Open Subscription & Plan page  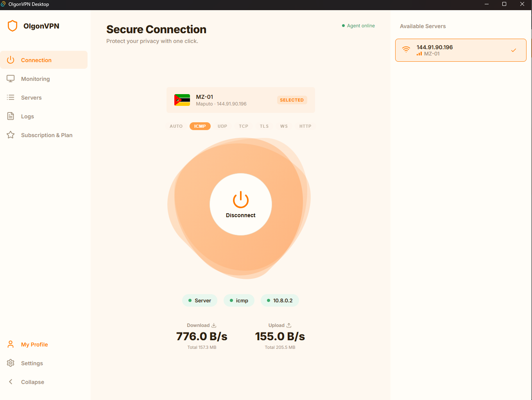44,135
